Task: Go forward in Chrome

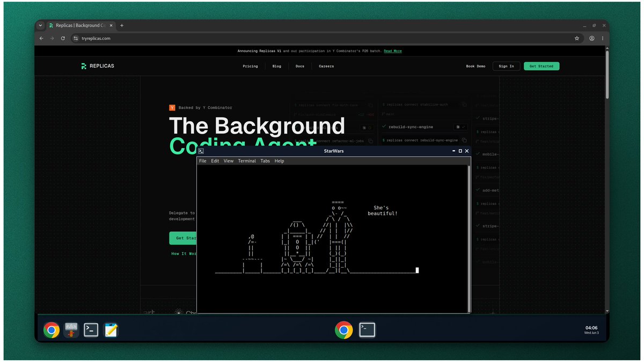Action: coord(52,38)
